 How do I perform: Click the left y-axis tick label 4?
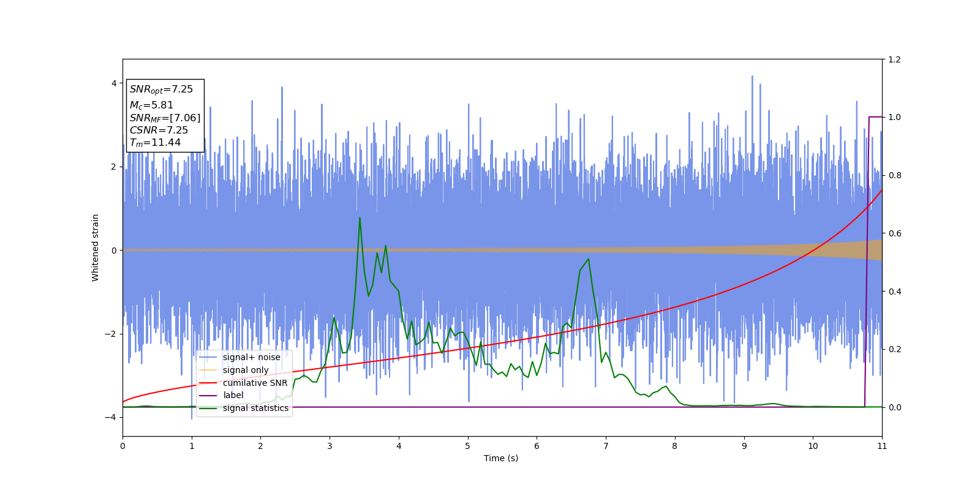pyautogui.click(x=114, y=83)
